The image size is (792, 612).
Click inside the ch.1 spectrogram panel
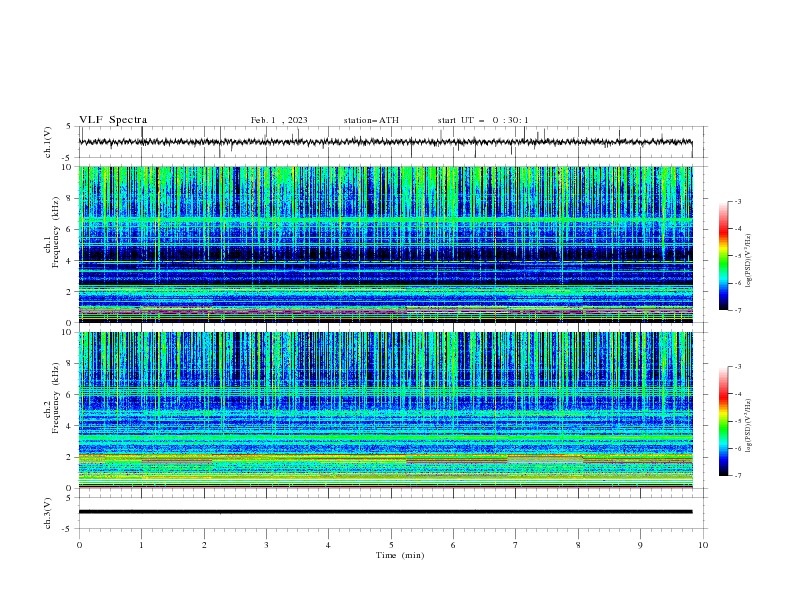pyautogui.click(x=385, y=244)
